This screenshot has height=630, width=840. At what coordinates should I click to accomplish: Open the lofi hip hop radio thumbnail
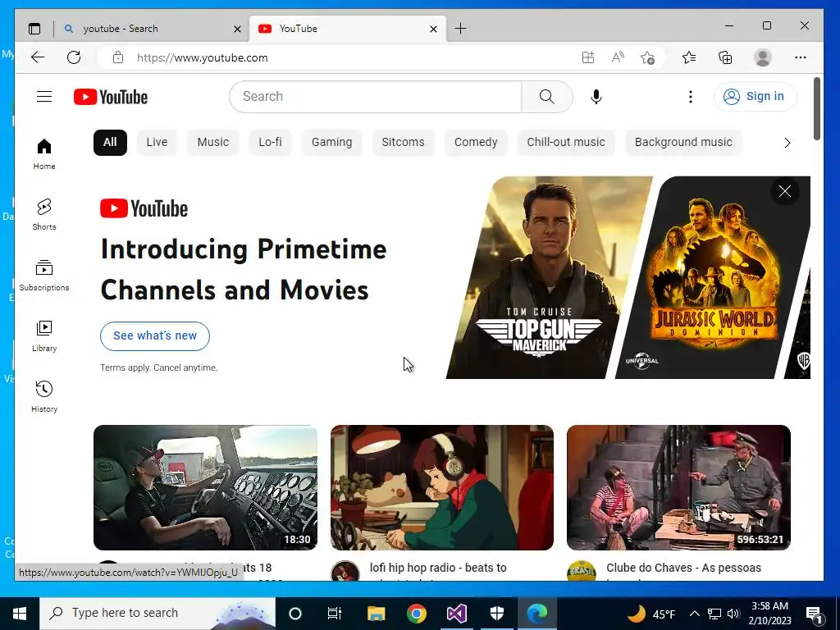click(x=442, y=487)
